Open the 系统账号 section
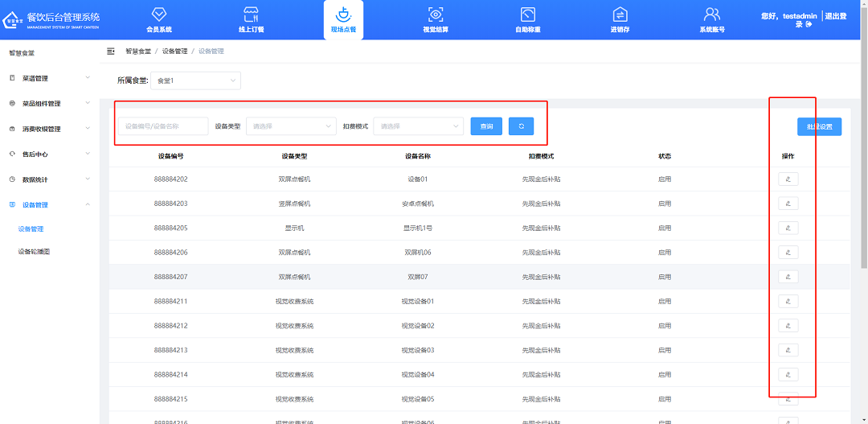The height and width of the screenshot is (424, 868). [711, 19]
